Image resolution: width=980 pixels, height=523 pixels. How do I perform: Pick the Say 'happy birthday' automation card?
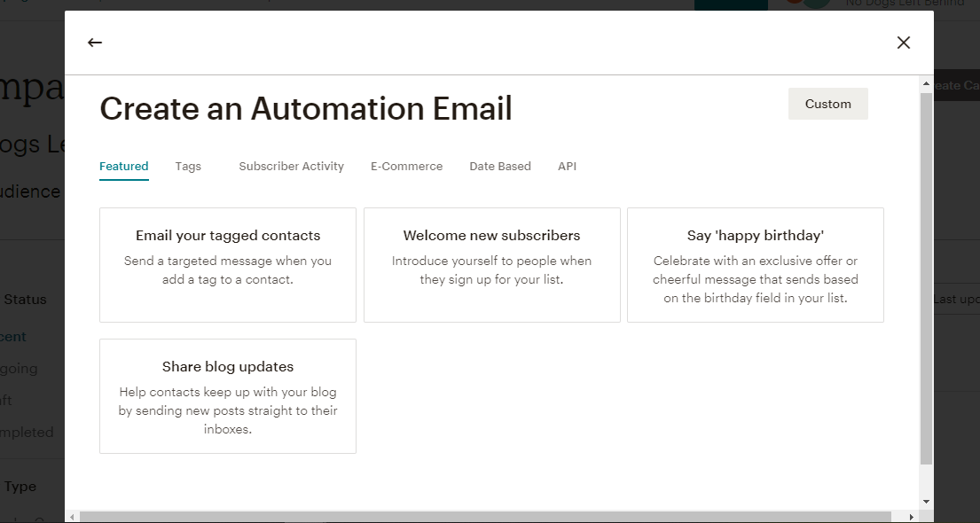(x=756, y=265)
